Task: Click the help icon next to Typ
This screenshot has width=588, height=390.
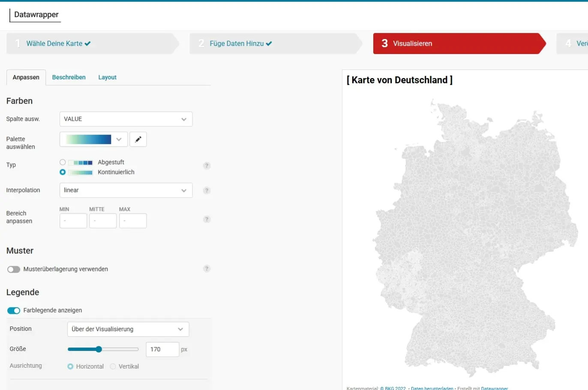Action: pyautogui.click(x=207, y=165)
